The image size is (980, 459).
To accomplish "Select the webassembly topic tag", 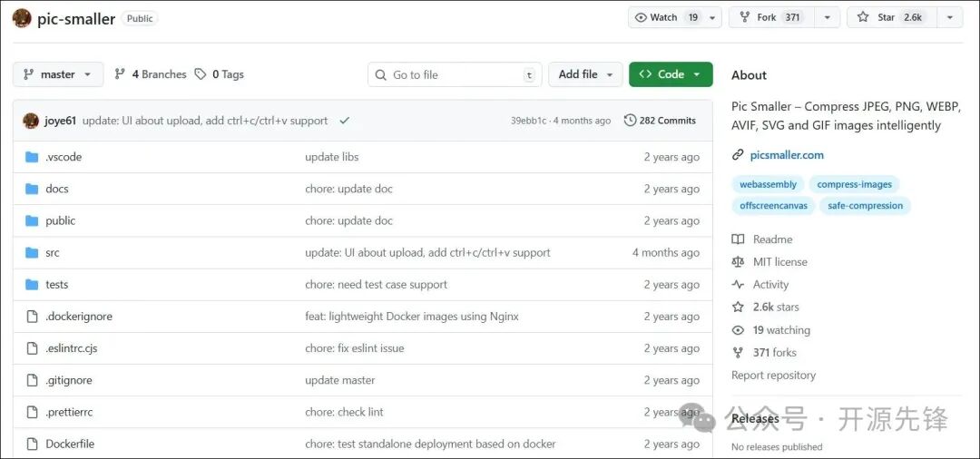I will 768,184.
